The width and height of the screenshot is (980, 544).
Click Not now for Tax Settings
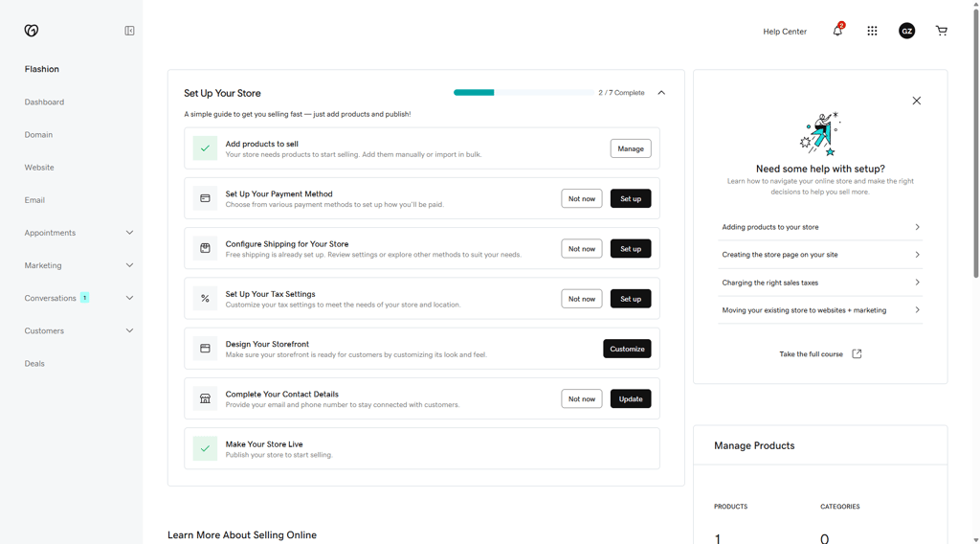(x=582, y=298)
